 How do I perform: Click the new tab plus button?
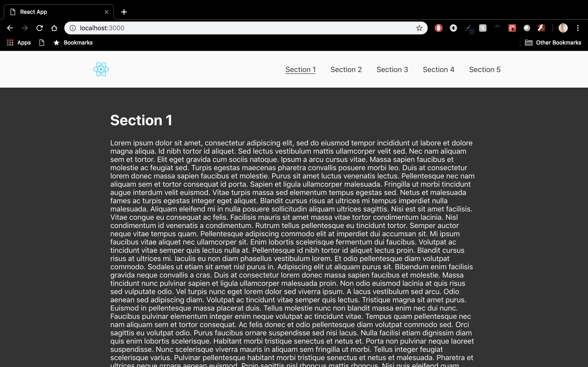coord(124,12)
